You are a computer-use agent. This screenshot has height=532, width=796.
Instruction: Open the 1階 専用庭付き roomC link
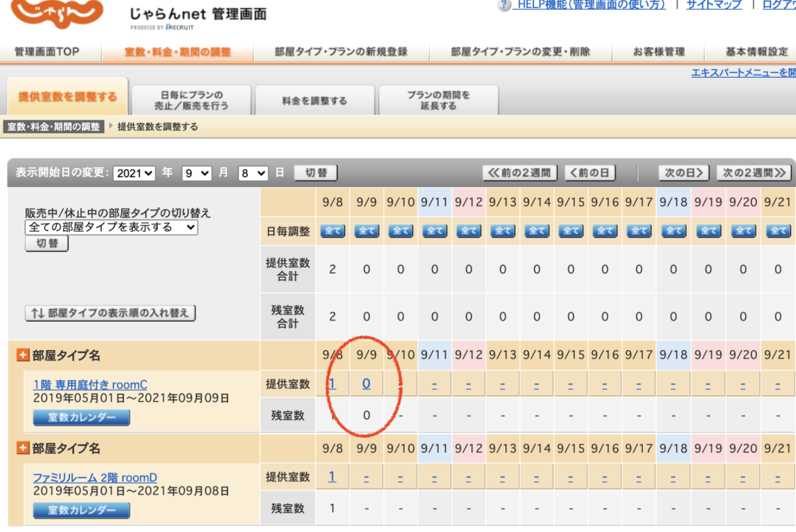pos(90,385)
